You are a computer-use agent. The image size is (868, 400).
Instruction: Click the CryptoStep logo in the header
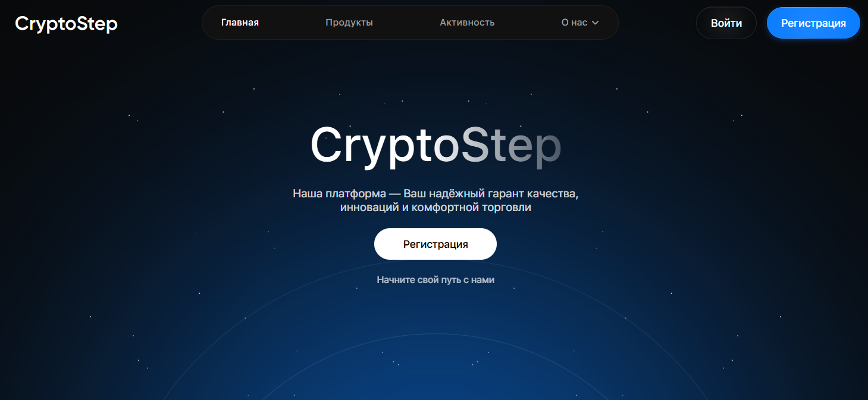pos(66,24)
